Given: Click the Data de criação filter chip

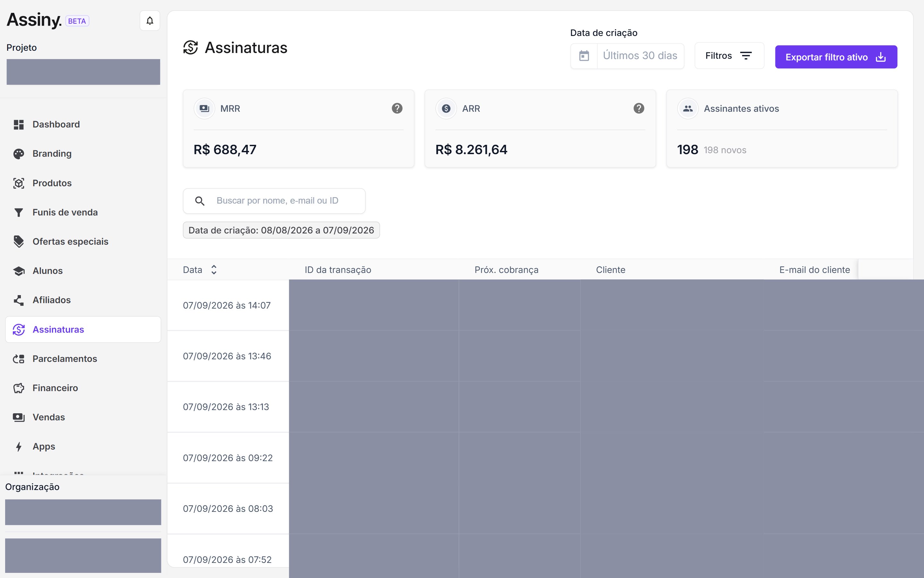Looking at the screenshot, I should click(281, 230).
